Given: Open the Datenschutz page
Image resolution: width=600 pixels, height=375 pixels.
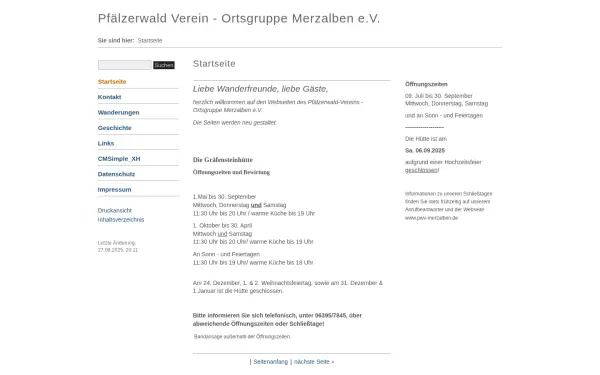Looking at the screenshot, I should (x=116, y=174).
